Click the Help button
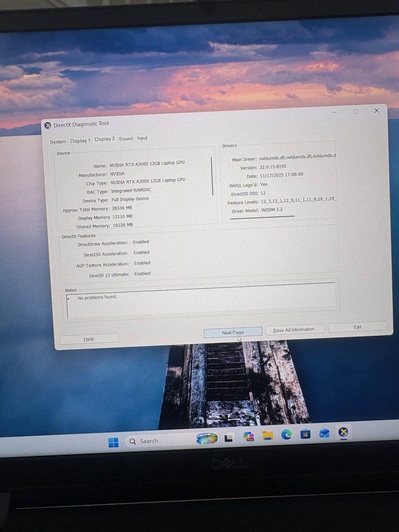The image size is (399, 532). (x=89, y=339)
